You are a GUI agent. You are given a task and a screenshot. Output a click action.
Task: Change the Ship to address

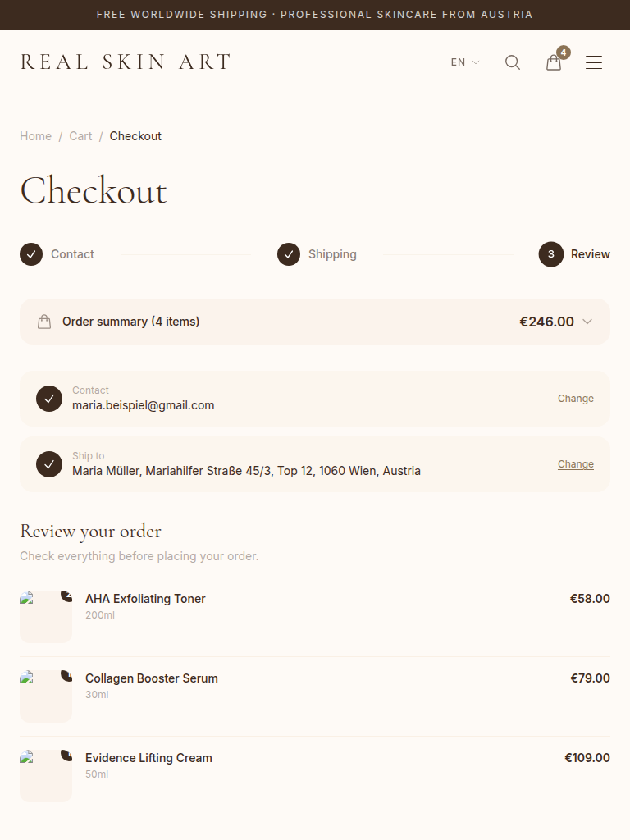click(576, 464)
